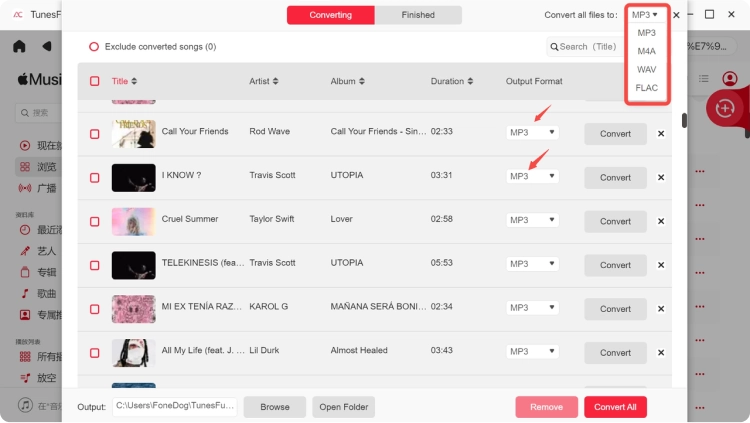Go to the home icon in background window
The width and height of the screenshot is (750, 423).
pyautogui.click(x=19, y=46)
